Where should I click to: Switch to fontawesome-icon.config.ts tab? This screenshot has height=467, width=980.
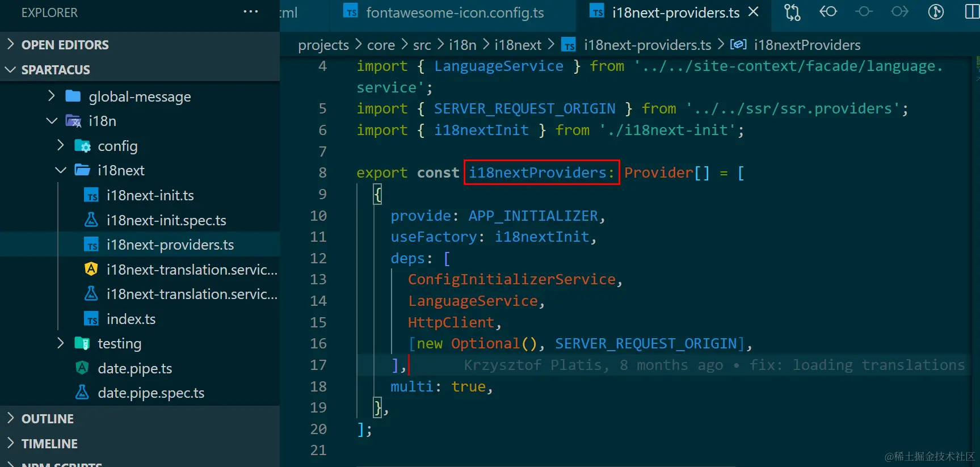tap(444, 12)
